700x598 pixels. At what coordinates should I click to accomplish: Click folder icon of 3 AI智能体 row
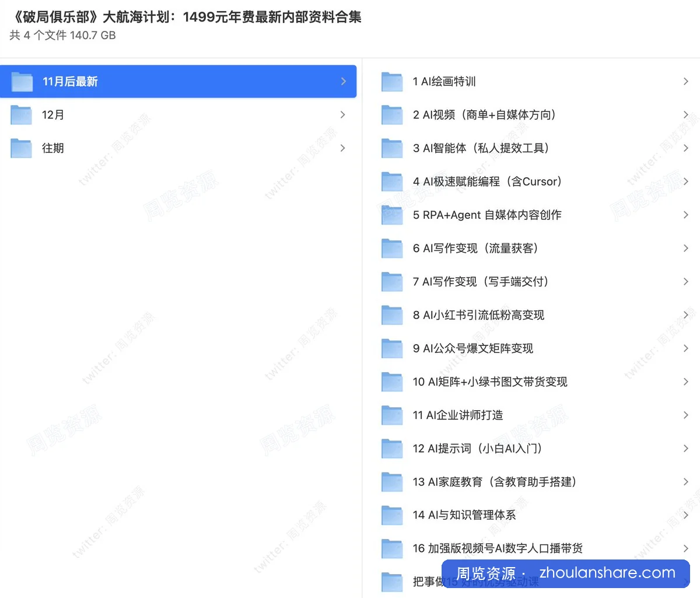click(x=392, y=148)
